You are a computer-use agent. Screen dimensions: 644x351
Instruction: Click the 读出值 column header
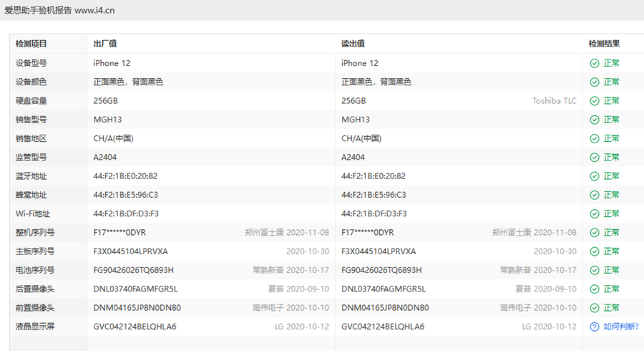tap(353, 44)
